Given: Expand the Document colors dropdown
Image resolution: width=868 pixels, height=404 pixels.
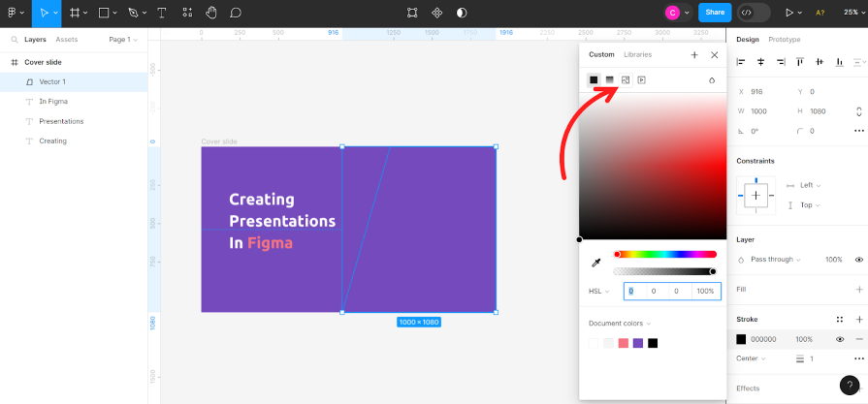Looking at the screenshot, I should pyautogui.click(x=620, y=324).
